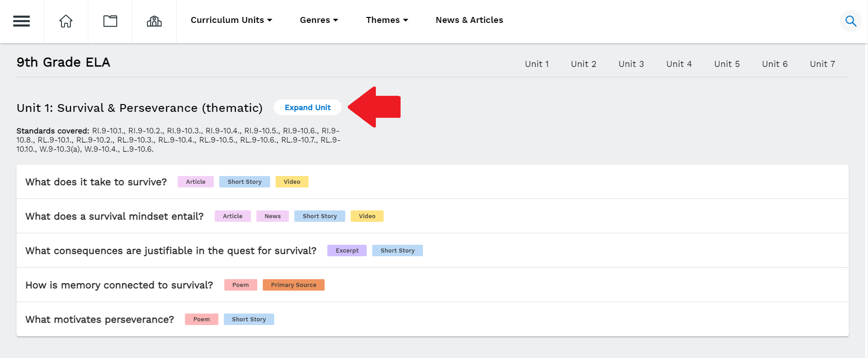Select the News genre tag
Screen dimensions: 868x358
point(272,216)
